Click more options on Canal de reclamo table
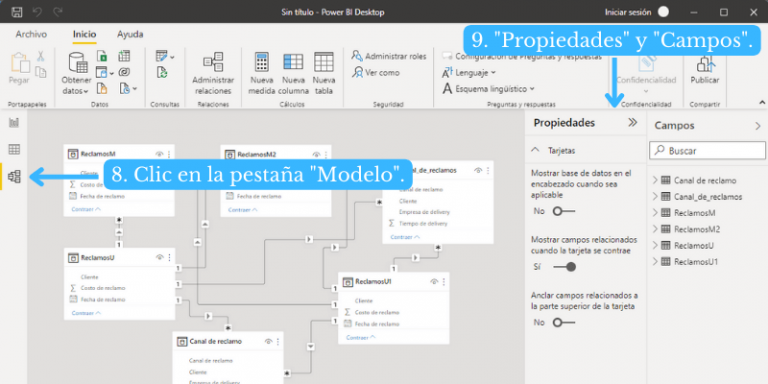Viewport: 768px width, 384px height. 278,341
